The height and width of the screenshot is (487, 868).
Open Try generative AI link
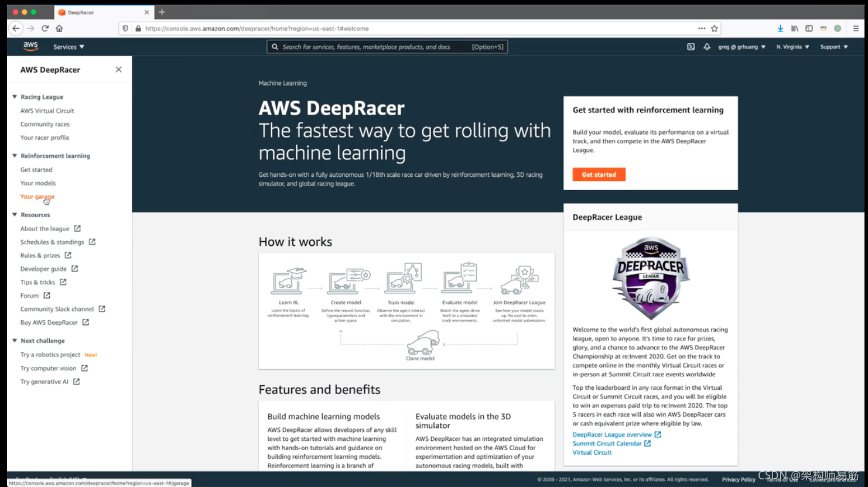[45, 382]
